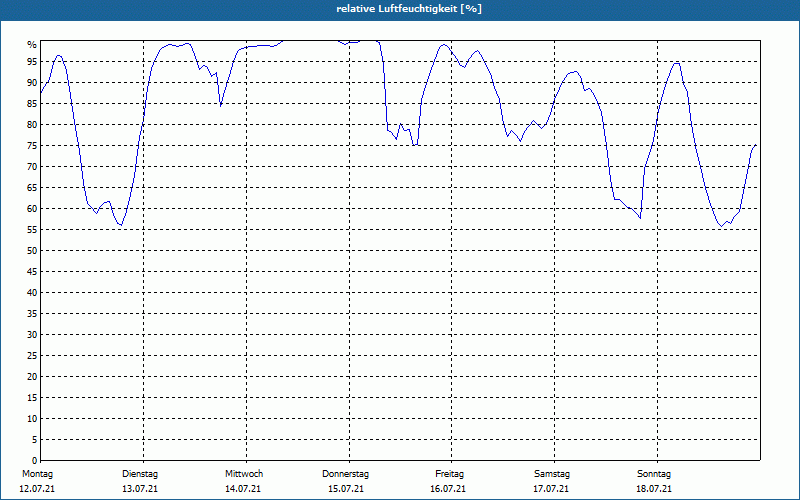
Task: Click the 85 y-axis label
Action: tap(32, 104)
